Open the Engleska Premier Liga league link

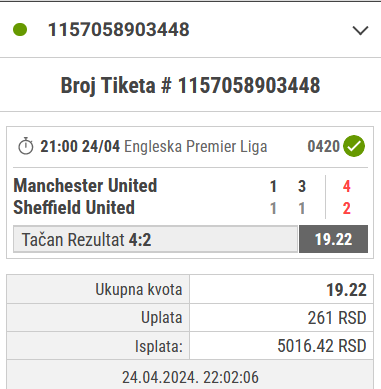(x=196, y=146)
